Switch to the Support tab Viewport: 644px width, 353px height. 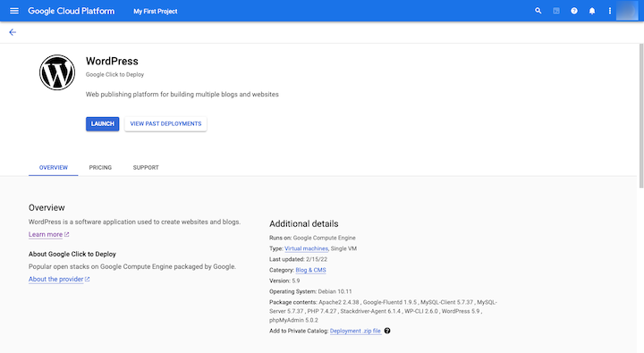[146, 167]
